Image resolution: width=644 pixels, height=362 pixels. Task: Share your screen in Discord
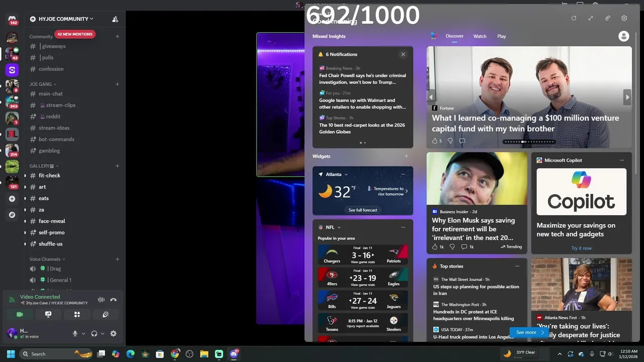click(48, 314)
